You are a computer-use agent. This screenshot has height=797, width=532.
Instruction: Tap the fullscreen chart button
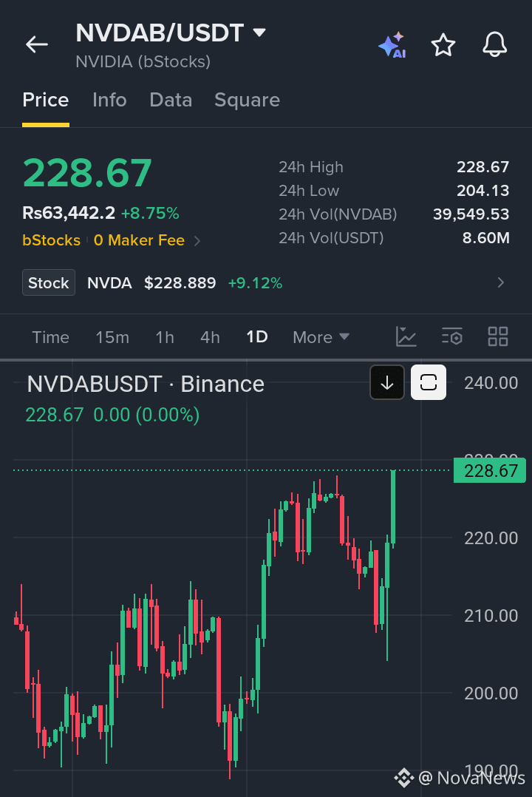(429, 382)
